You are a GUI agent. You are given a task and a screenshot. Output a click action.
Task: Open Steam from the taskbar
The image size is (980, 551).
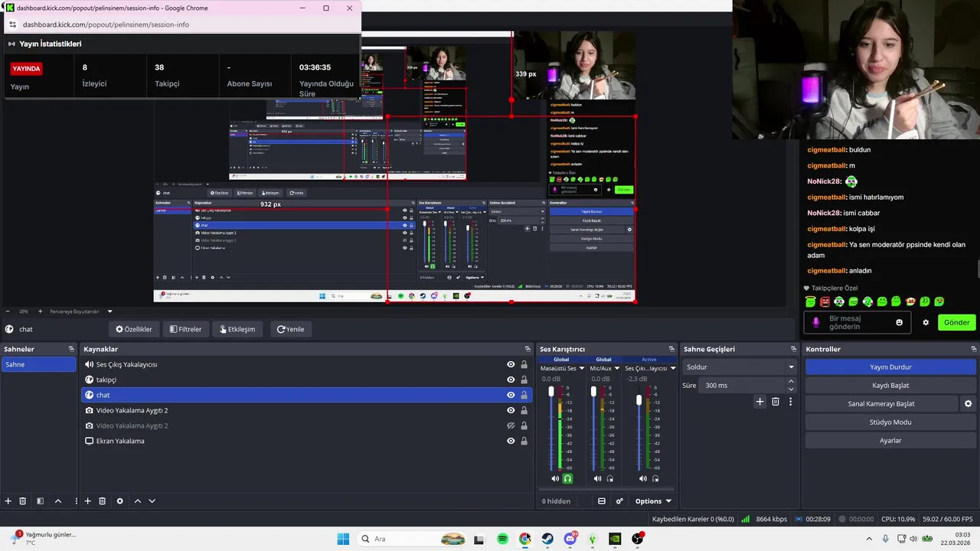coord(547,539)
